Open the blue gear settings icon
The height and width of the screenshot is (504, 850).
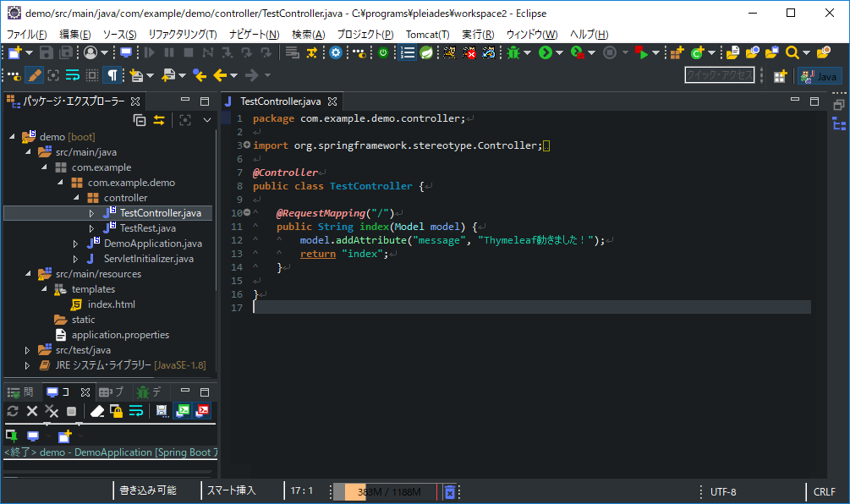click(x=336, y=52)
